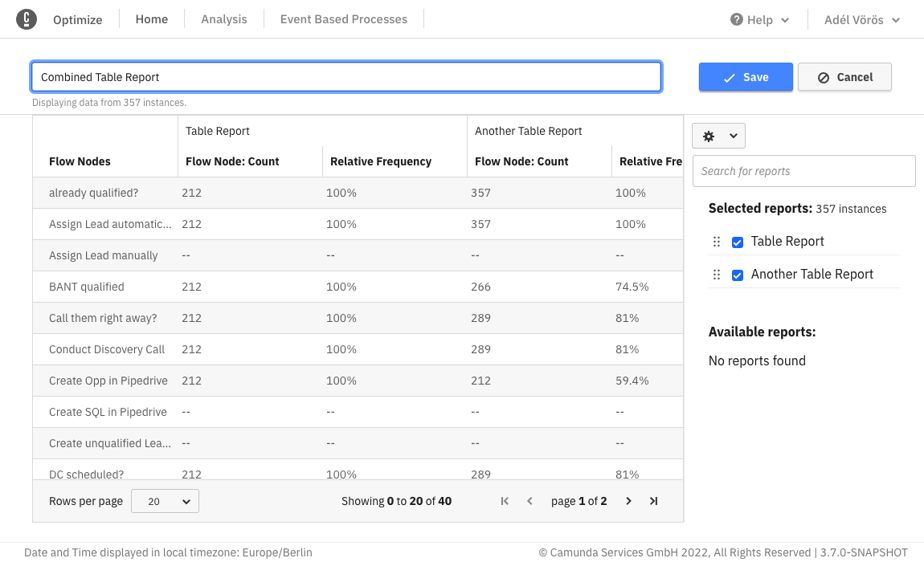Go to first page of table
924x562 pixels.
pyautogui.click(x=505, y=501)
